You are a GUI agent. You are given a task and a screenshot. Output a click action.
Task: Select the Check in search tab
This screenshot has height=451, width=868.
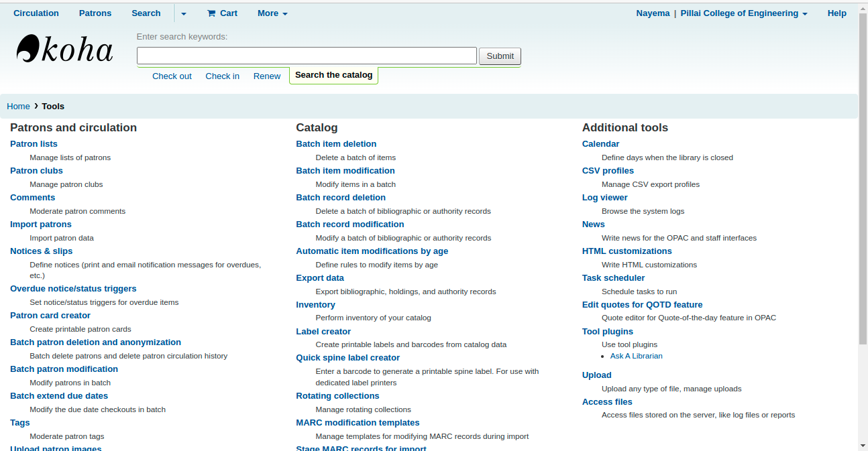pyautogui.click(x=222, y=76)
